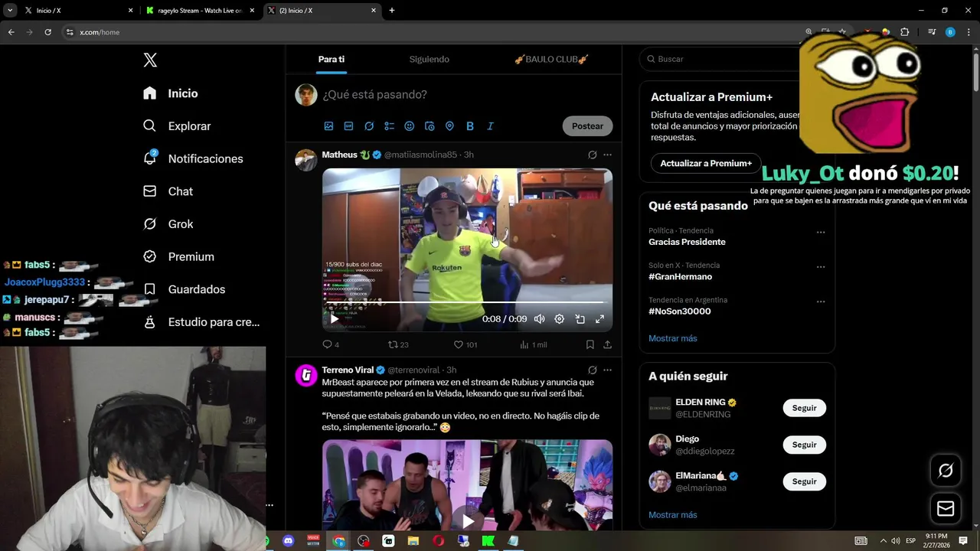
Task: Follow Diego @ddiegolopezz
Action: pos(804,445)
